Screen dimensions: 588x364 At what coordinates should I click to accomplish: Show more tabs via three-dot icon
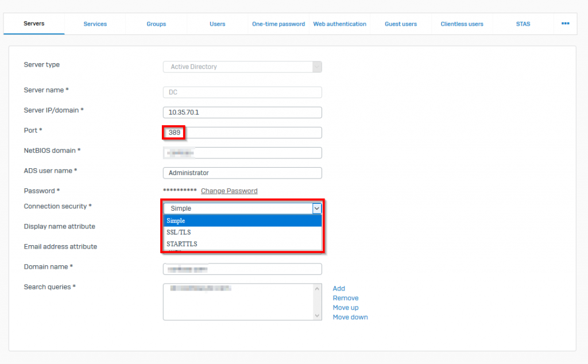coord(565,24)
